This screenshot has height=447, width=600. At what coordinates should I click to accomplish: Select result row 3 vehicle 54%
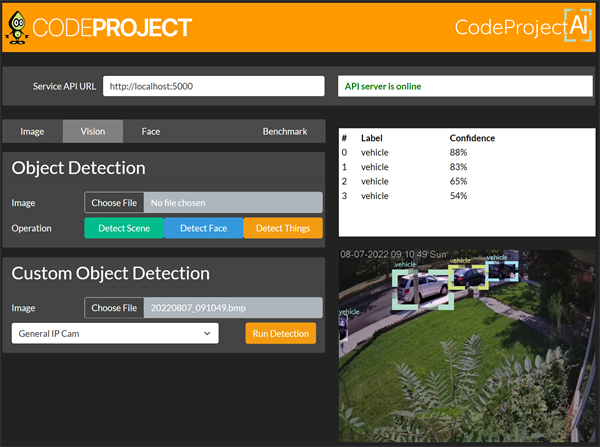pos(467,196)
